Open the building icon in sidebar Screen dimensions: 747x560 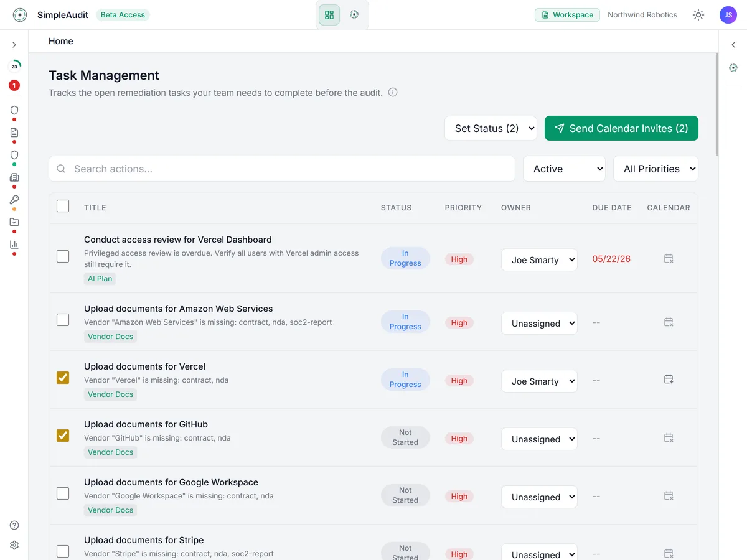14,177
